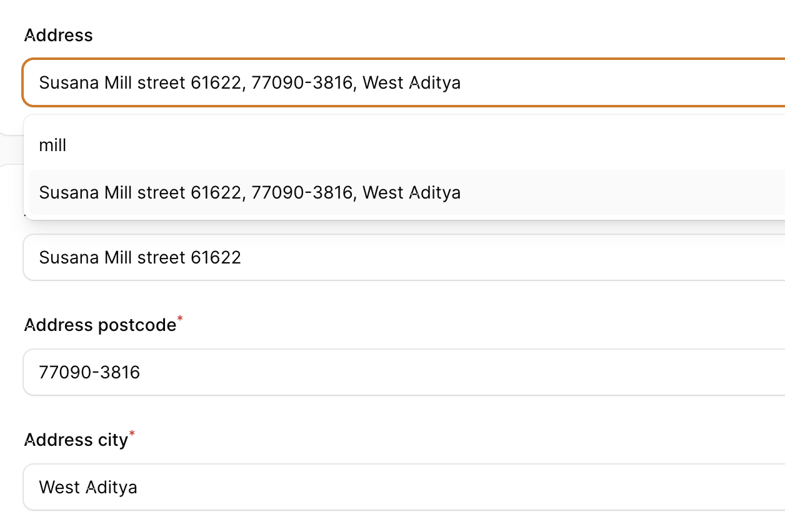Focus the Address city input field

[x=404, y=487]
